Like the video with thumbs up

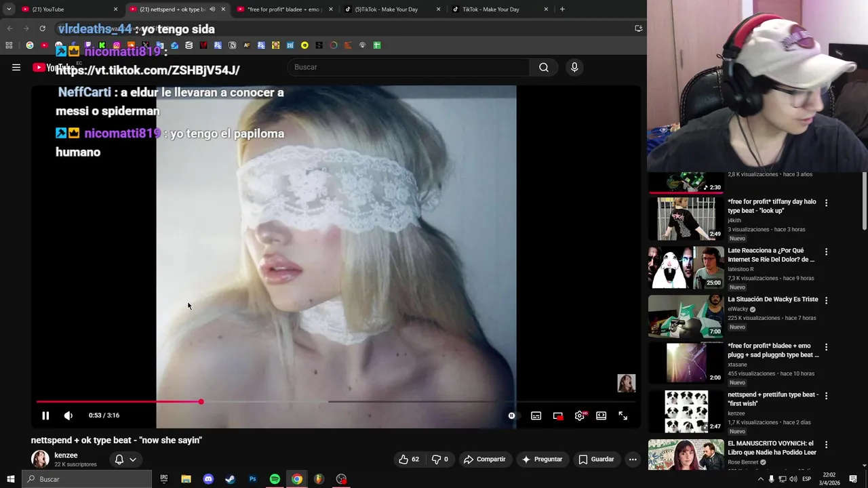409,459
